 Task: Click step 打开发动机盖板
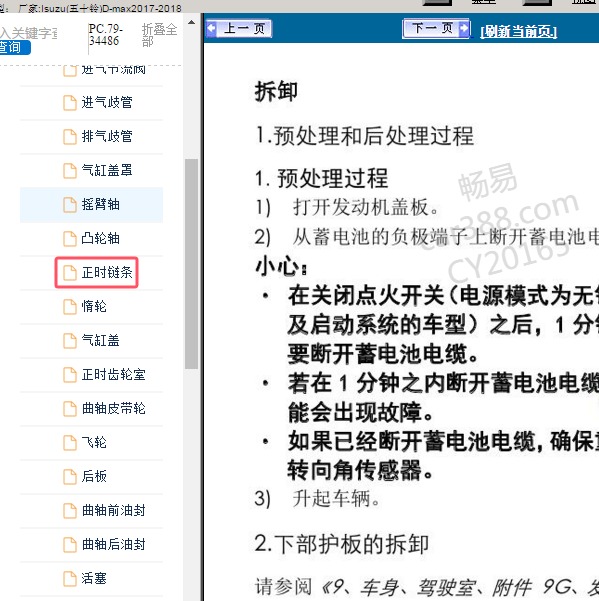(366, 207)
